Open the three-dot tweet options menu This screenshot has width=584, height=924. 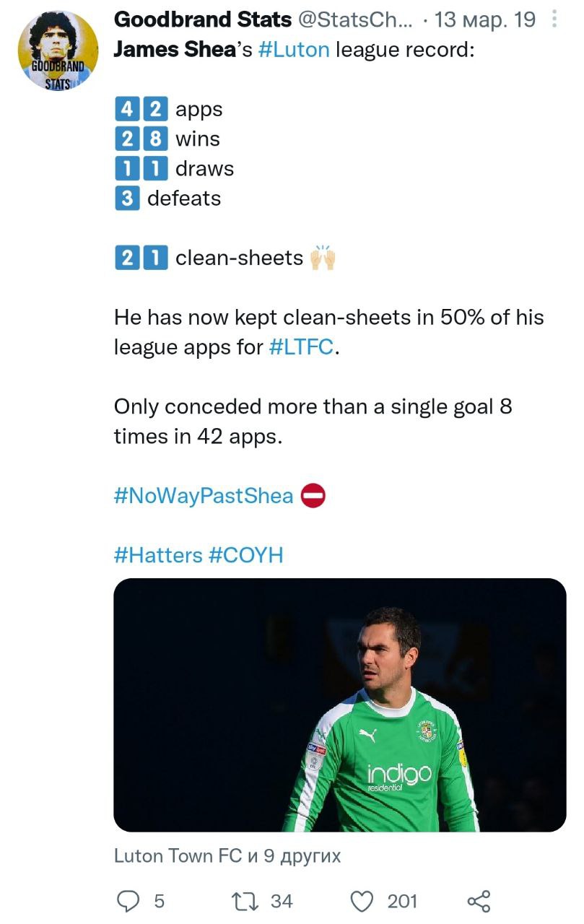[x=554, y=19]
